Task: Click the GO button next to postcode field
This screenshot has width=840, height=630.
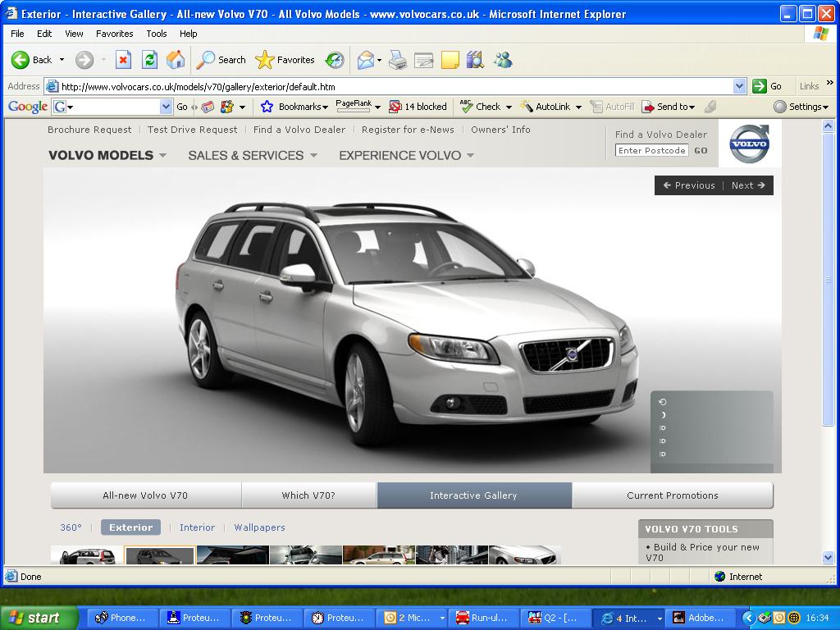Action: click(701, 151)
